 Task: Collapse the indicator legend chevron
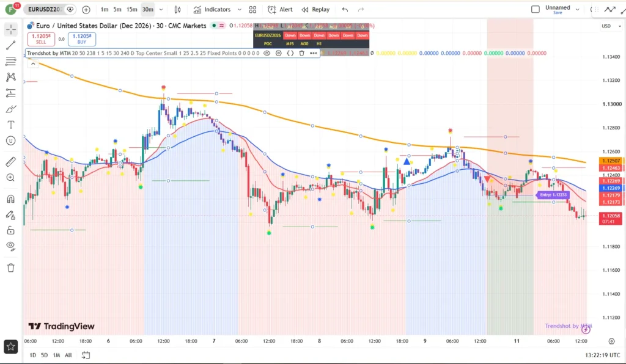click(33, 64)
